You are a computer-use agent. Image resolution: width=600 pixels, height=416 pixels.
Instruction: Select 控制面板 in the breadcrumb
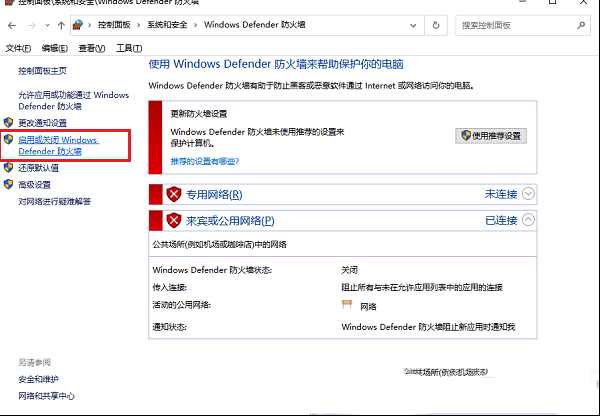coord(114,25)
